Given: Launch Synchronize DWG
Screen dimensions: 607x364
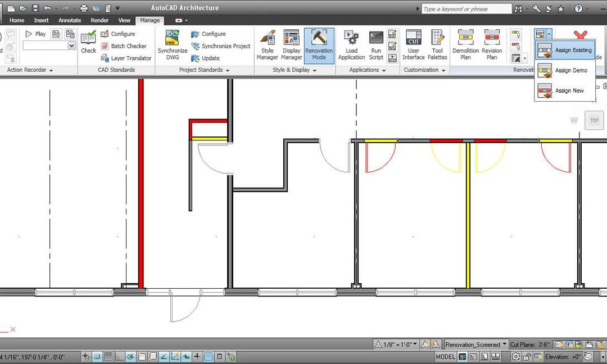Looking at the screenshot, I should click(x=173, y=46).
